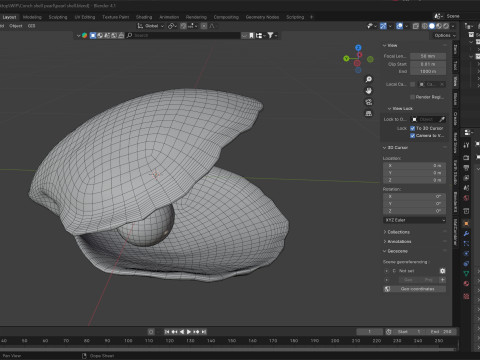
Task: Open the Global transform orientation dropdown
Action: [151, 26]
